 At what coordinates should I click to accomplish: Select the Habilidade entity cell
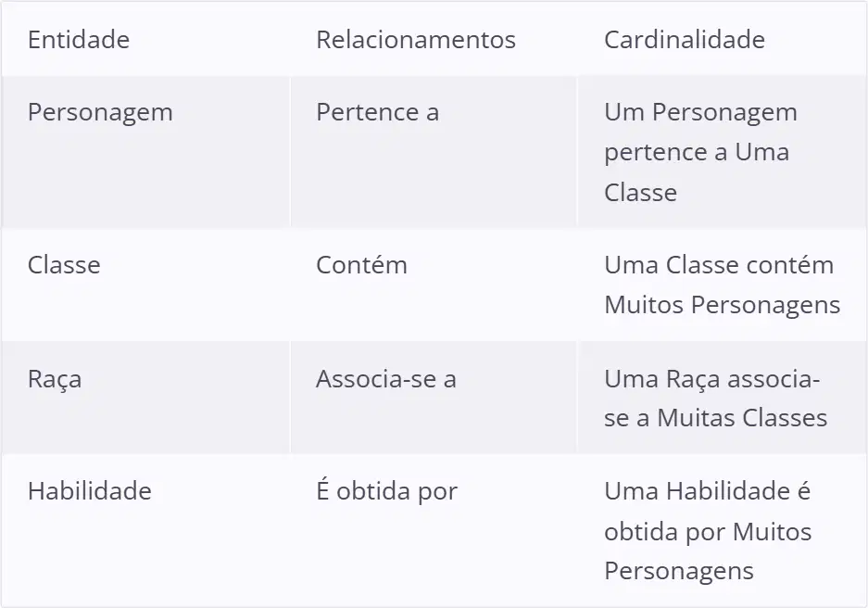point(145,530)
